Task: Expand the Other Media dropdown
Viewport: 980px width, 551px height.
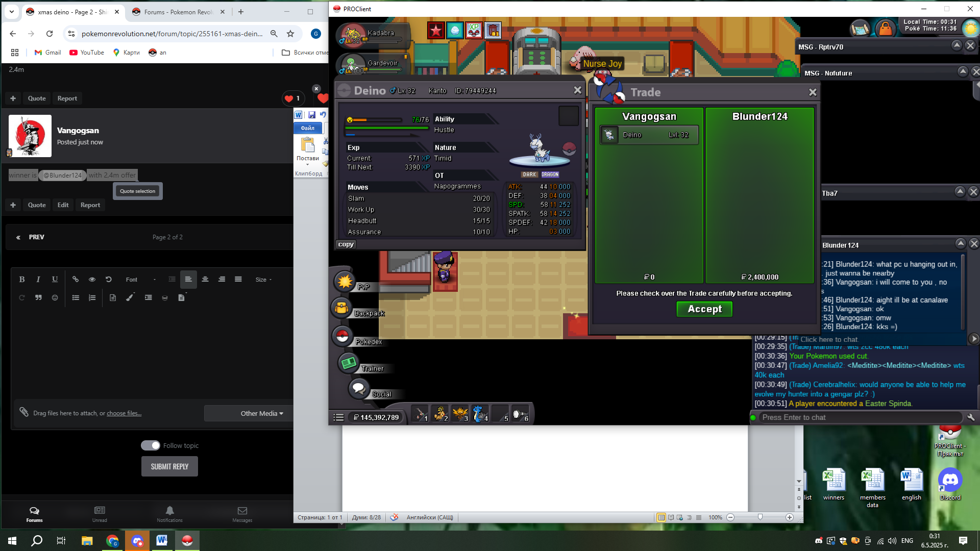Action: (262, 413)
